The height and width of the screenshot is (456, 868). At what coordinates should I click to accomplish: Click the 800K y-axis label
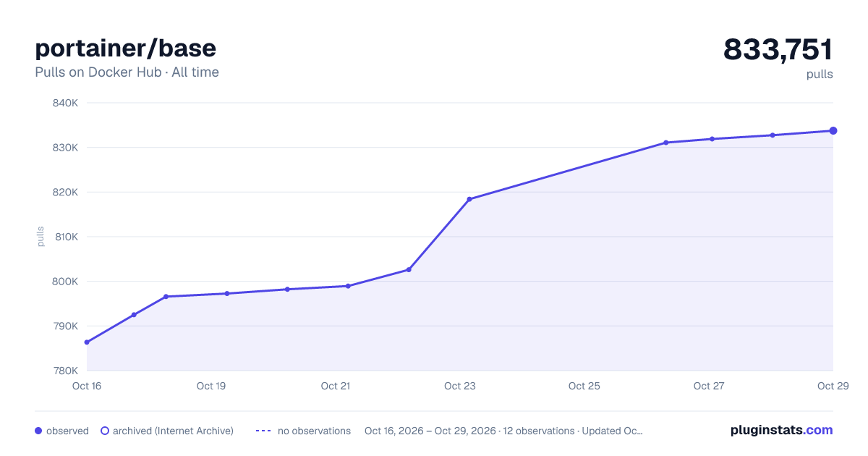(x=65, y=282)
